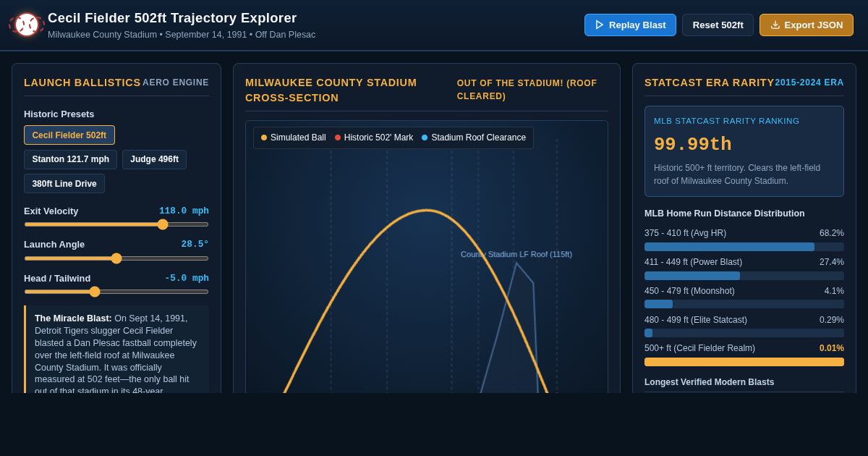
Task: Click the Historic Presets label
Action: pyautogui.click(x=59, y=114)
